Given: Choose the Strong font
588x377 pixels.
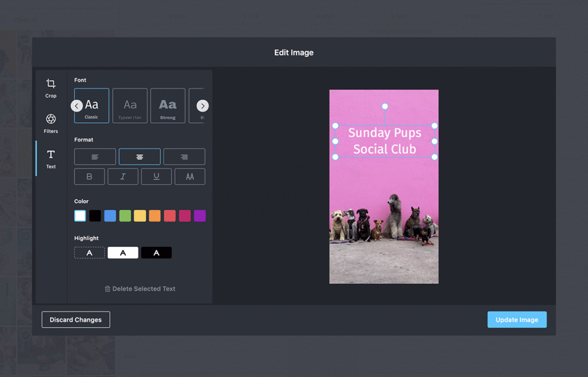Looking at the screenshot, I should pos(168,106).
